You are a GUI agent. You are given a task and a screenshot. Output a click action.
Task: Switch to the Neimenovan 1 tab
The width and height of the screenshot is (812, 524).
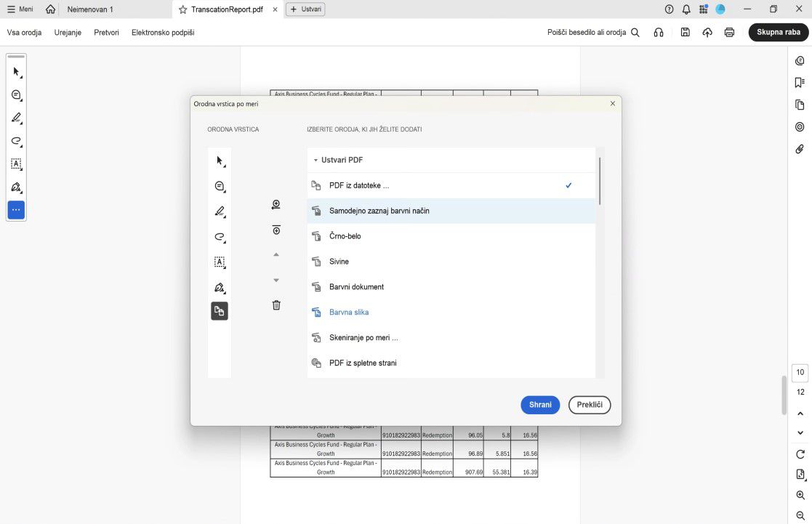tap(90, 9)
